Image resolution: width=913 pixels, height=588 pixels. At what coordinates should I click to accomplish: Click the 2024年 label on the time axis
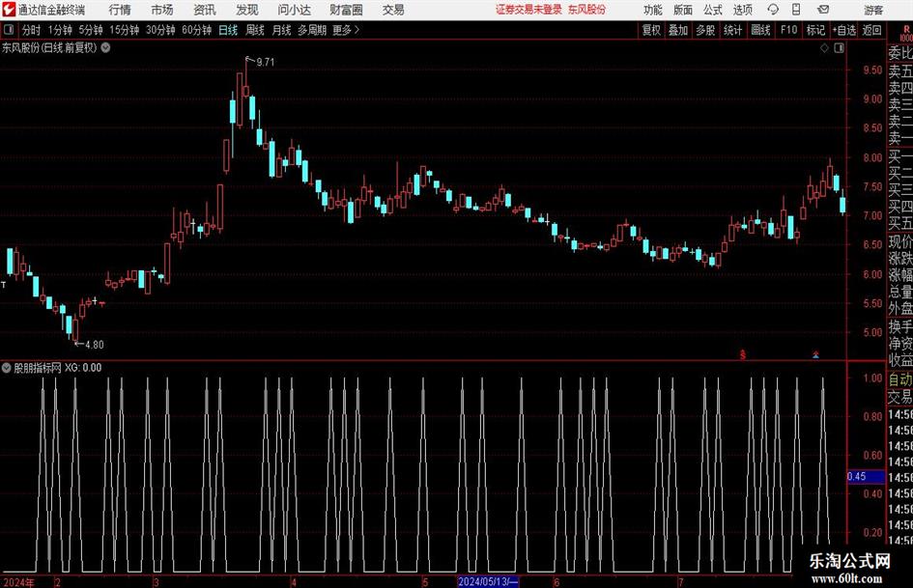(x=18, y=582)
